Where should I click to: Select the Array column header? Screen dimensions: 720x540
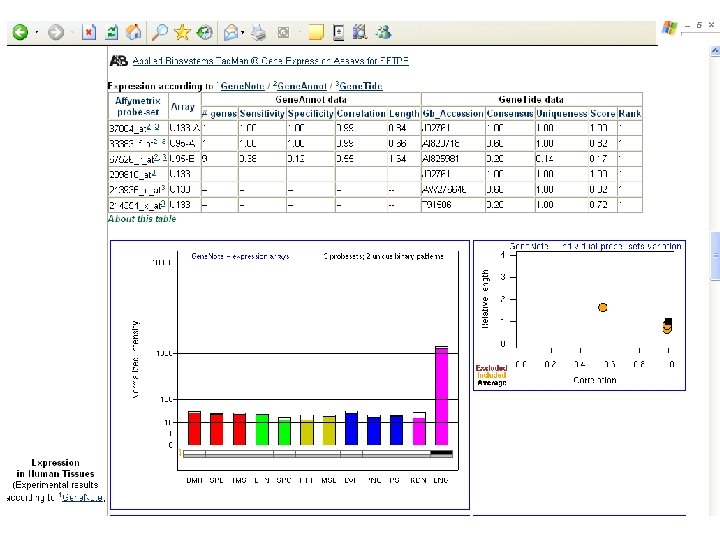coord(184,107)
